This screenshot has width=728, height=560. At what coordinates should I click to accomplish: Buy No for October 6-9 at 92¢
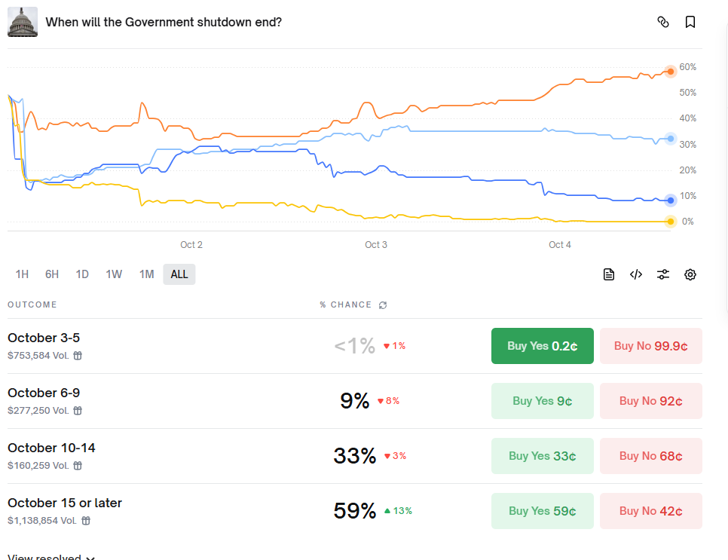[651, 401]
